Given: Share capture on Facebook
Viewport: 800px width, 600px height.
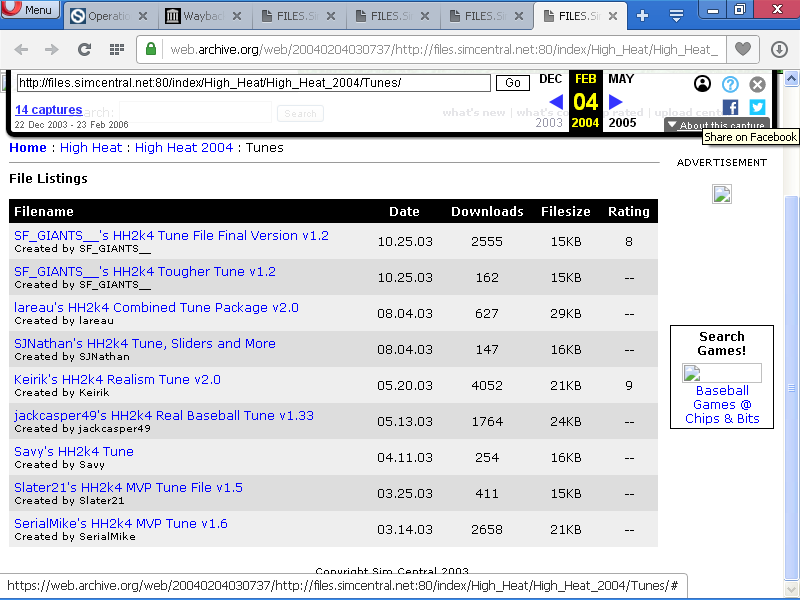Looking at the screenshot, I should click(730, 107).
